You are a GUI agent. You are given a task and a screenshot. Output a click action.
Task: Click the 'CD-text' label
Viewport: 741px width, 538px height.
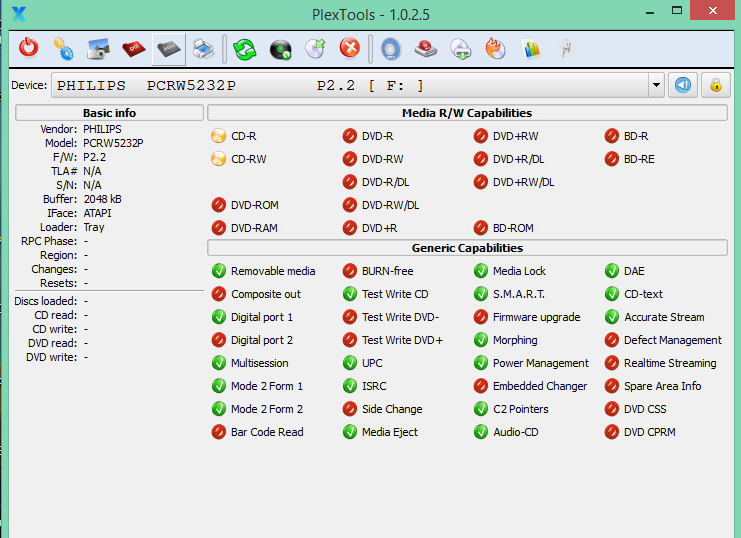[x=643, y=294]
